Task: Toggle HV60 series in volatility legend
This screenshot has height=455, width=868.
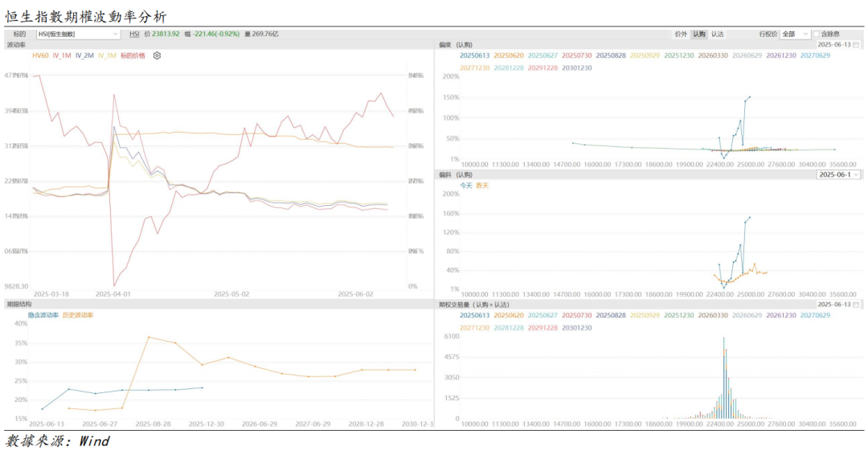Action: point(40,55)
